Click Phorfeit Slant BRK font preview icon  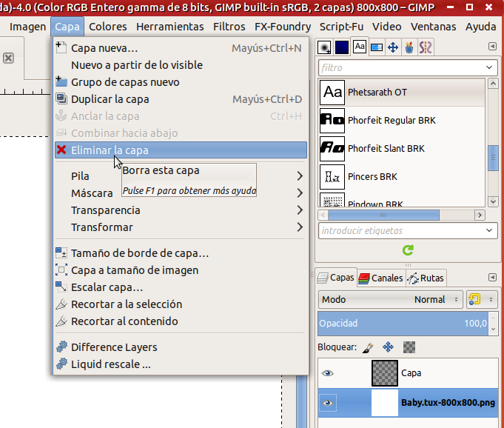(x=332, y=149)
